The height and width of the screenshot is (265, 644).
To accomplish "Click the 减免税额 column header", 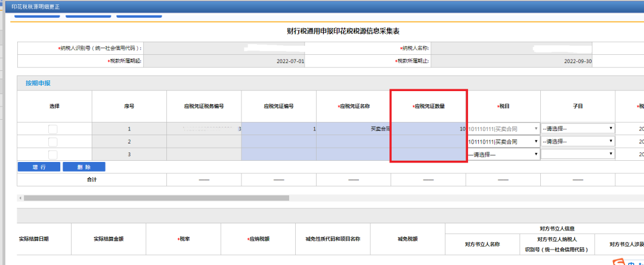I will (x=407, y=239).
